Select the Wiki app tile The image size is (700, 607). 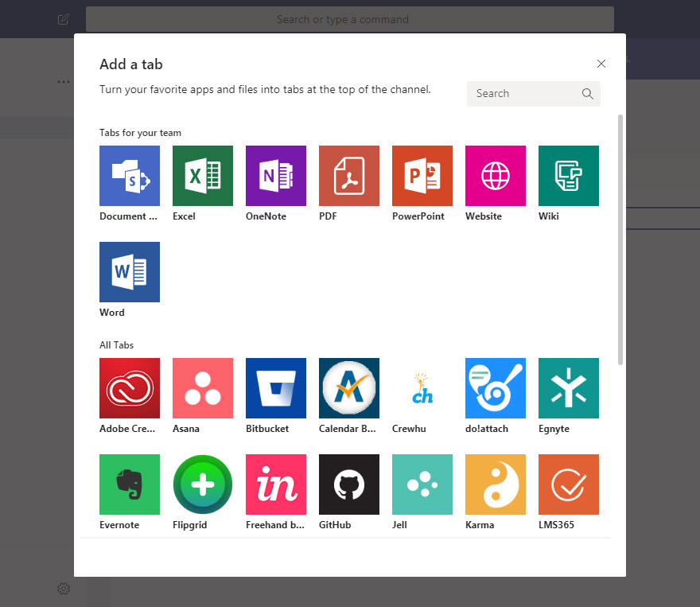point(568,176)
